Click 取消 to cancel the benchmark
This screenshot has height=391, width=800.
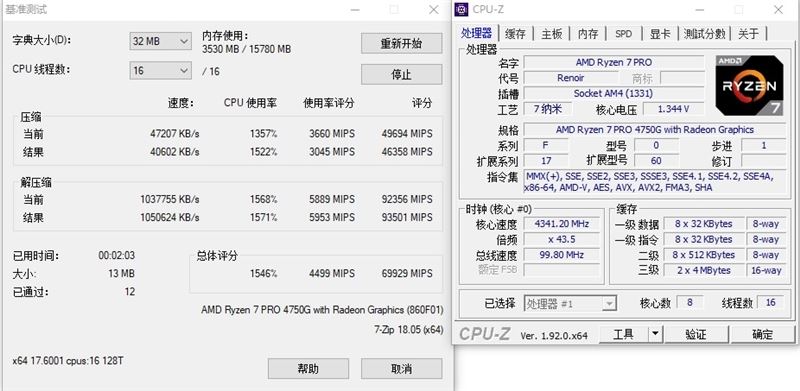[x=402, y=369]
